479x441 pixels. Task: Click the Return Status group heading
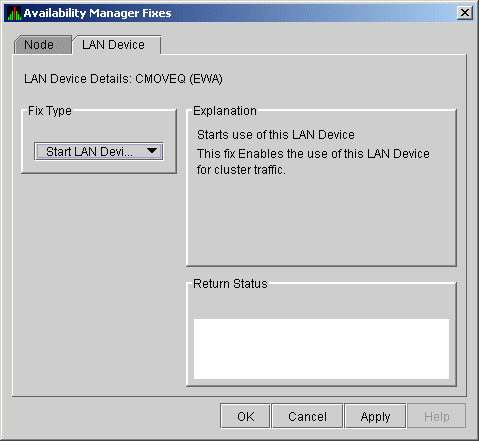pos(230,284)
